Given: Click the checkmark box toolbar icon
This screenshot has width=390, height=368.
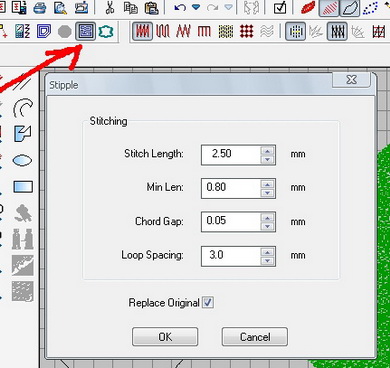Looking at the screenshot, I should tap(280, 7).
